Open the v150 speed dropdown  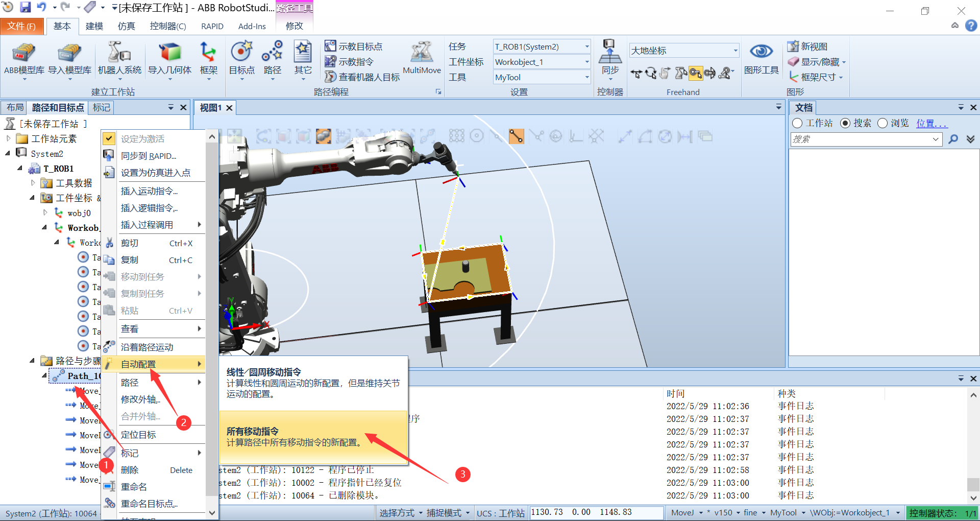(727, 513)
